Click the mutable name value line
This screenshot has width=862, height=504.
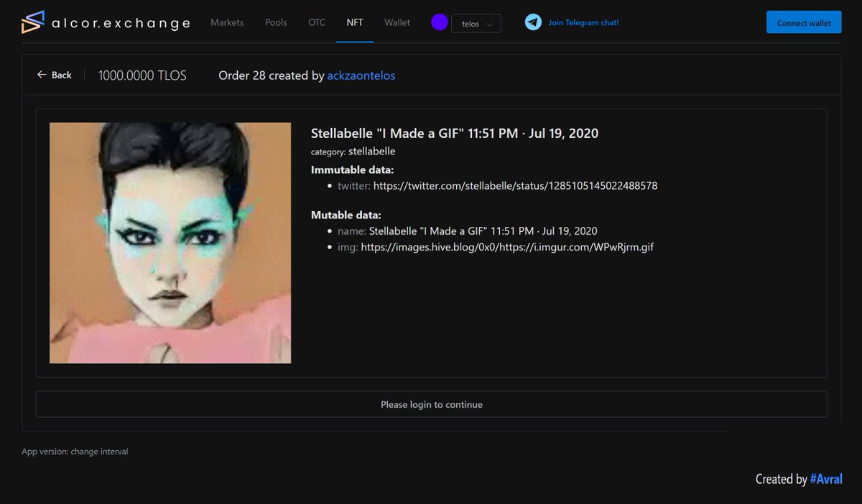pyautogui.click(x=483, y=231)
